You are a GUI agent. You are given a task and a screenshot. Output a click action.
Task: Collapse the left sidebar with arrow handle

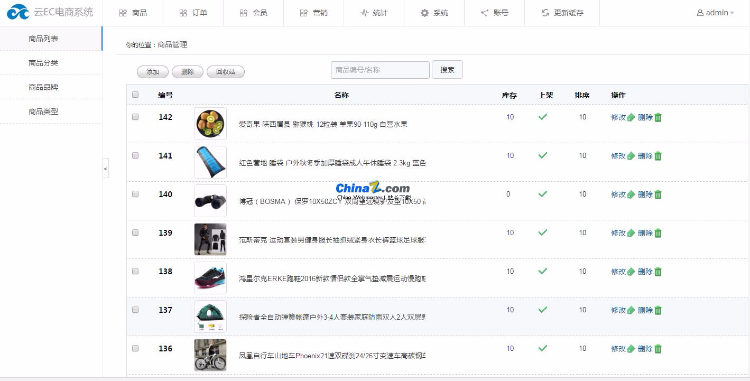pos(106,168)
